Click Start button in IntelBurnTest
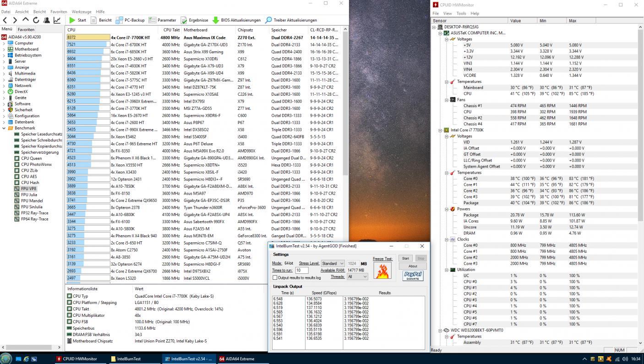 point(405,258)
